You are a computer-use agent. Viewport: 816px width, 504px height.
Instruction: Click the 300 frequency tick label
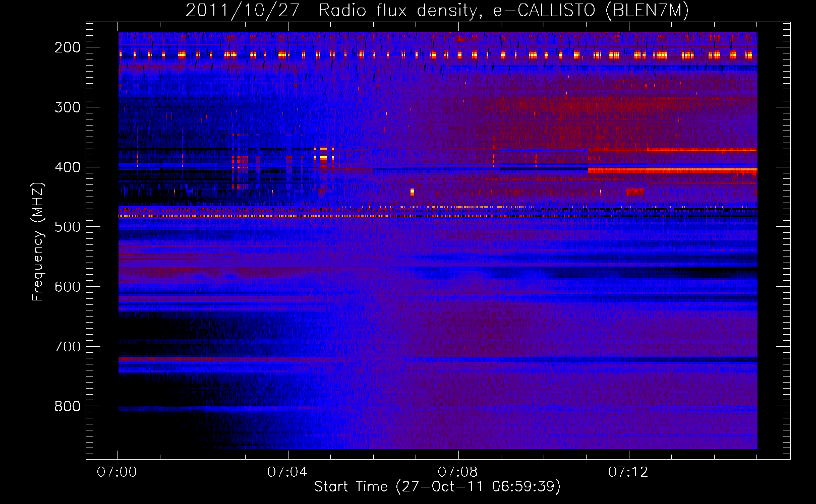click(x=68, y=107)
